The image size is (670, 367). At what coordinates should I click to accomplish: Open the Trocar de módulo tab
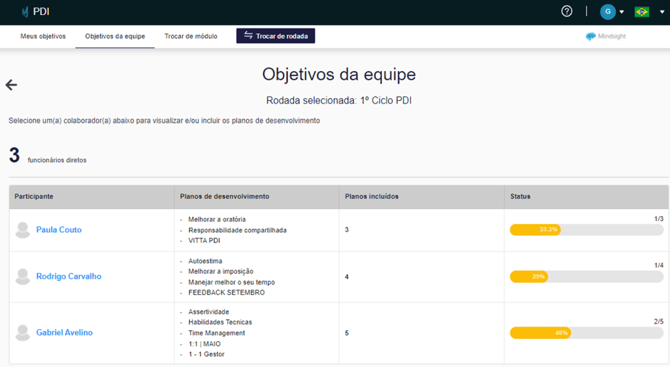pos(191,36)
